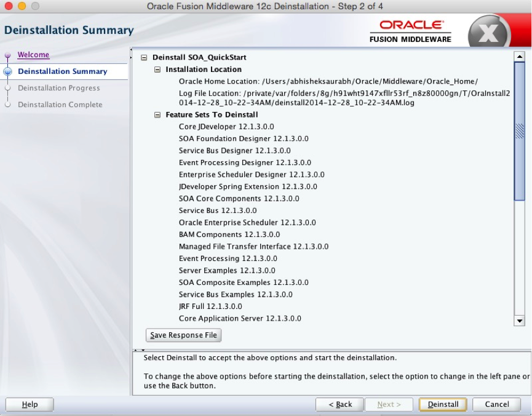Select Enterprise Scheduler Designer 12.1.3.0.0

pyautogui.click(x=252, y=175)
